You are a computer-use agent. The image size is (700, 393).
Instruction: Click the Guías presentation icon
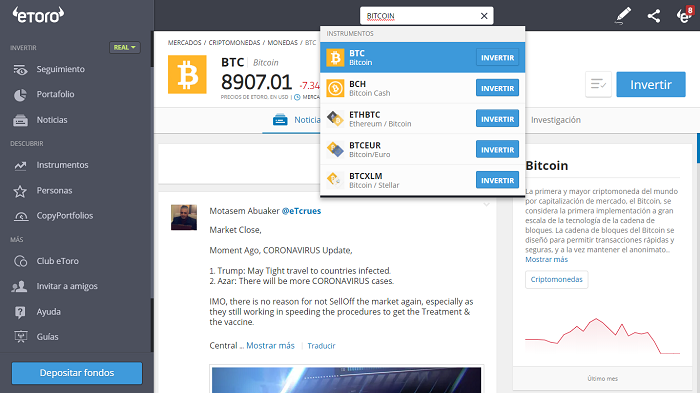[21, 337]
